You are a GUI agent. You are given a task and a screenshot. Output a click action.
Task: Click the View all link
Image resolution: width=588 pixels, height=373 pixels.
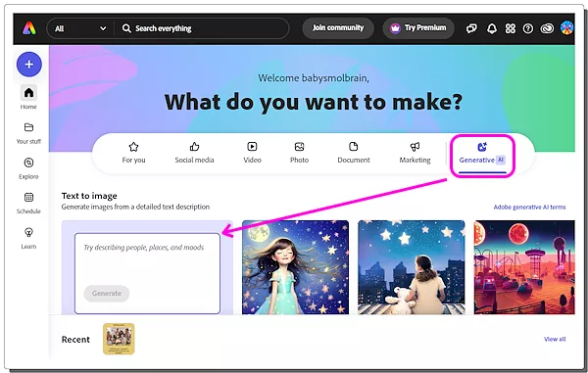[555, 339]
